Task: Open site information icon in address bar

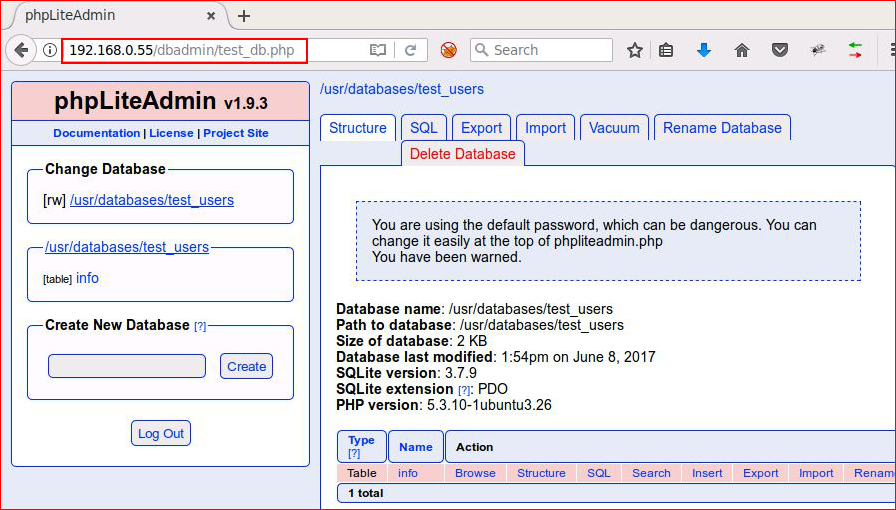Action: click(x=50, y=50)
